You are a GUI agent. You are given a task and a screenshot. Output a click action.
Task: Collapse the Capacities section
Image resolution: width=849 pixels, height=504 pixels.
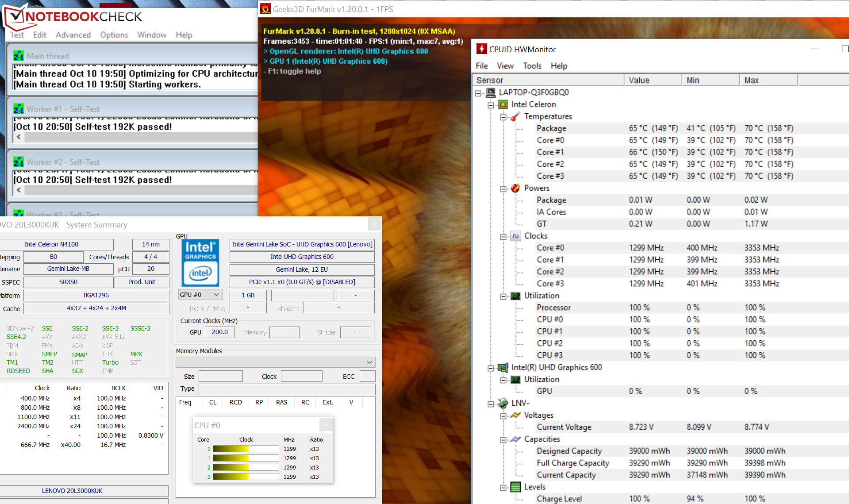point(503,440)
